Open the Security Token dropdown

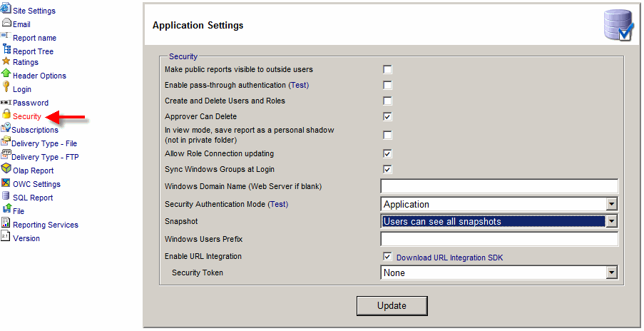[499, 273]
